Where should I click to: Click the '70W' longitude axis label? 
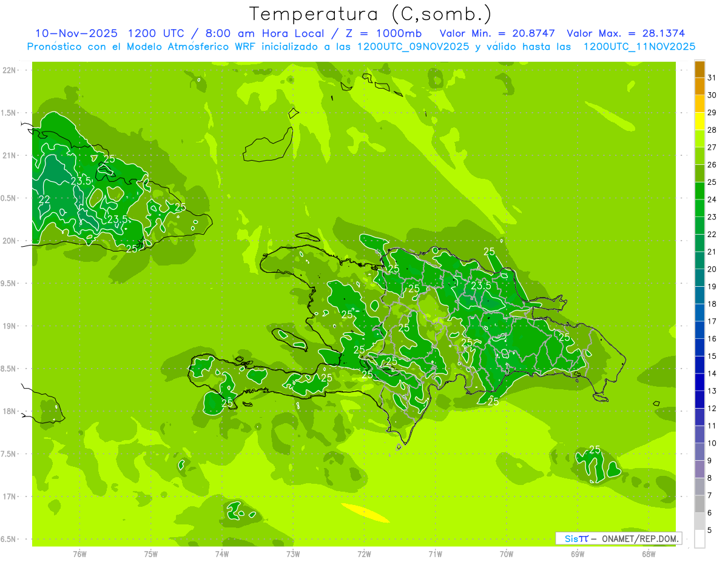pyautogui.click(x=507, y=554)
